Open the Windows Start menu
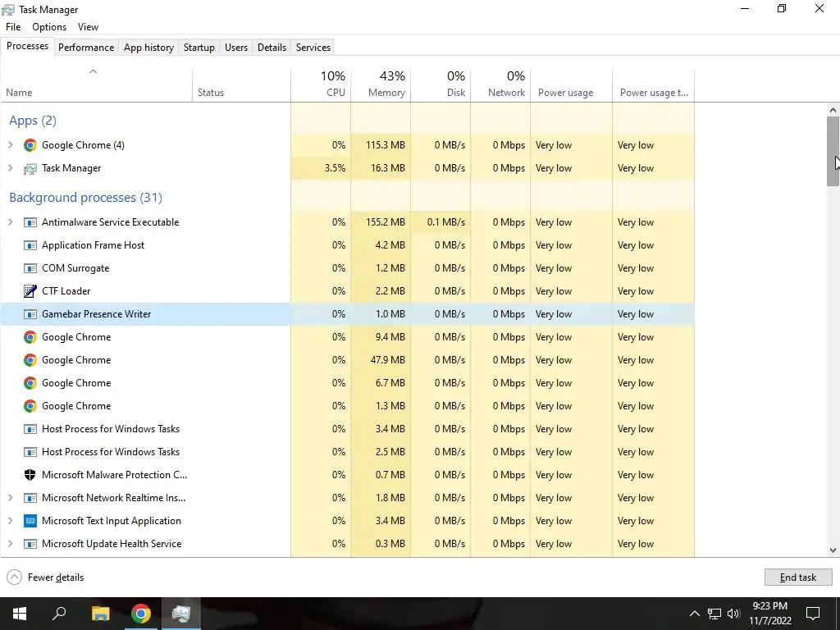Viewport: 840px width, 630px height. [20, 614]
